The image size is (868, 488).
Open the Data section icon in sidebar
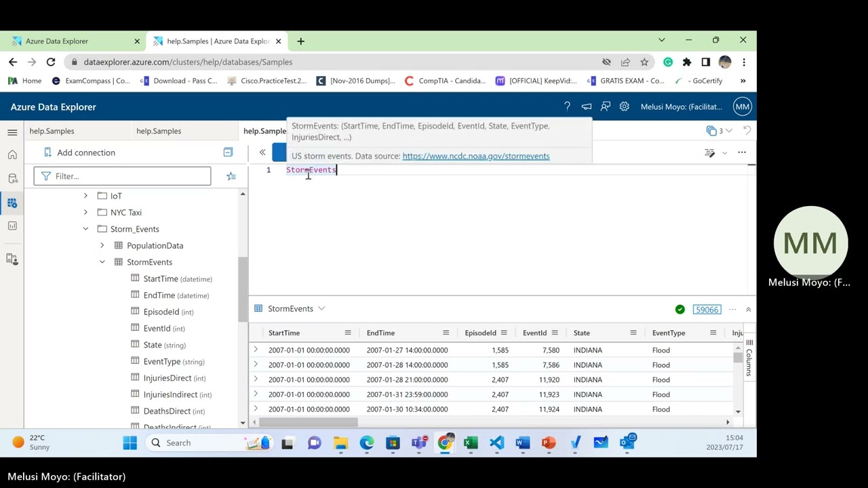tap(12, 178)
